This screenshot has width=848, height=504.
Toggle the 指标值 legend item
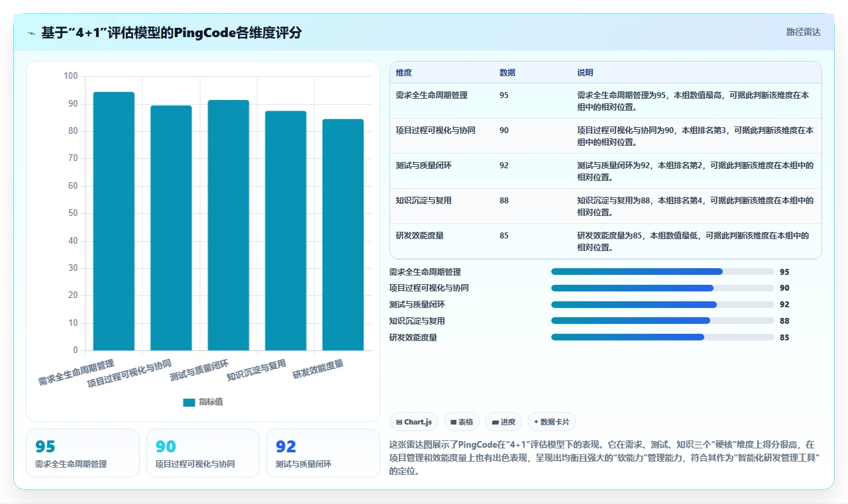pos(203,402)
